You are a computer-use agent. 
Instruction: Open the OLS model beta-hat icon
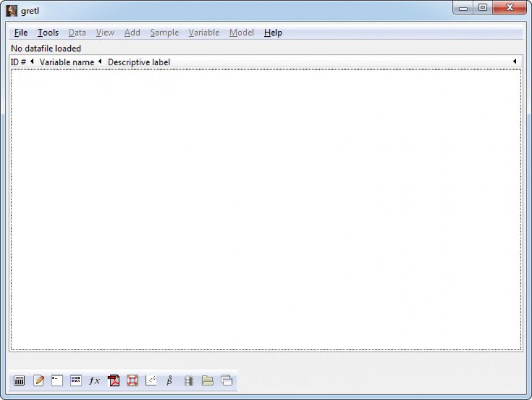(170, 380)
